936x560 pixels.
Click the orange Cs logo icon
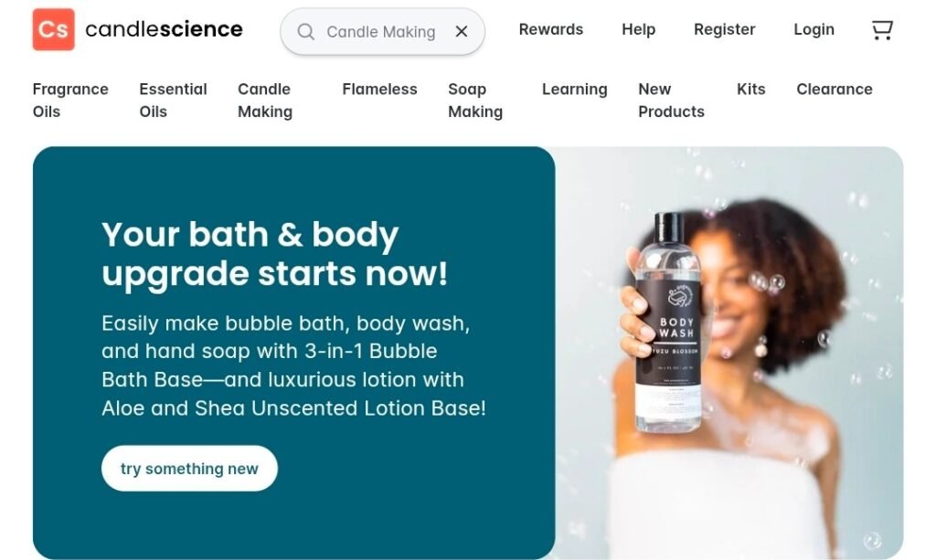[x=54, y=29]
